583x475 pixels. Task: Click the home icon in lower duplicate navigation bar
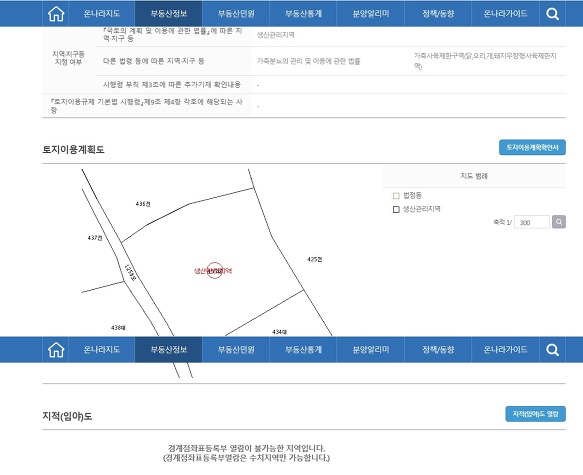(x=56, y=350)
